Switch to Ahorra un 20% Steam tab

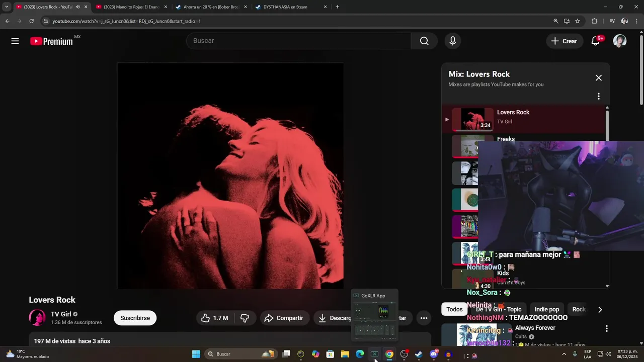(x=211, y=7)
